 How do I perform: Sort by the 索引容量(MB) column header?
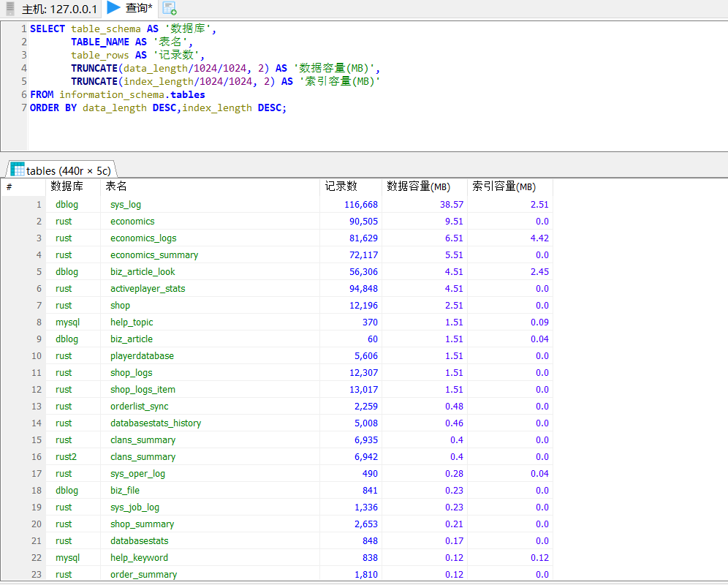click(x=509, y=186)
